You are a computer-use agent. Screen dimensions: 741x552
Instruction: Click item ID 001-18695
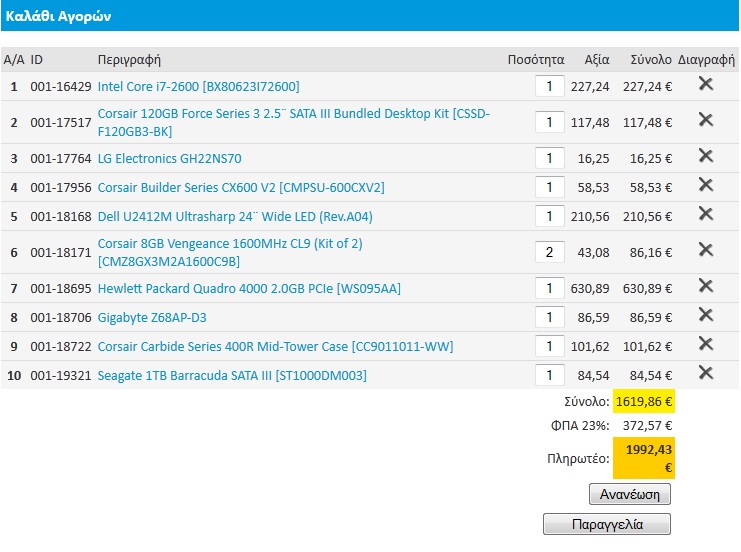(60, 288)
